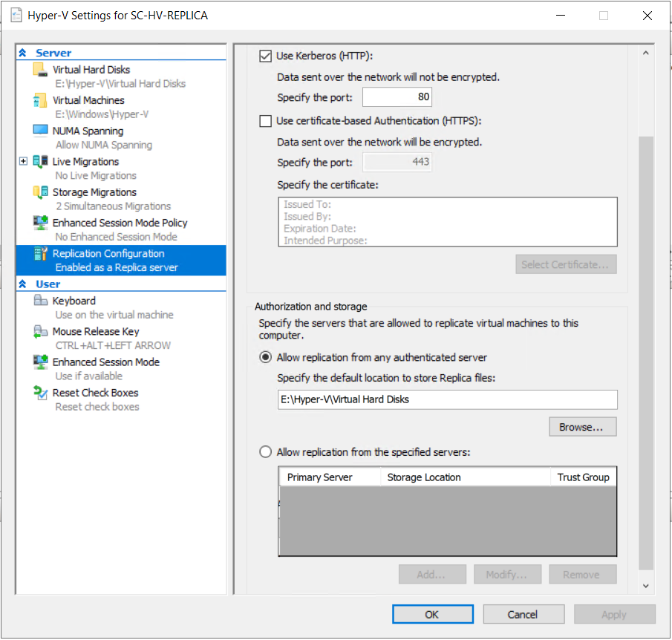Click the Cancel button

[523, 614]
